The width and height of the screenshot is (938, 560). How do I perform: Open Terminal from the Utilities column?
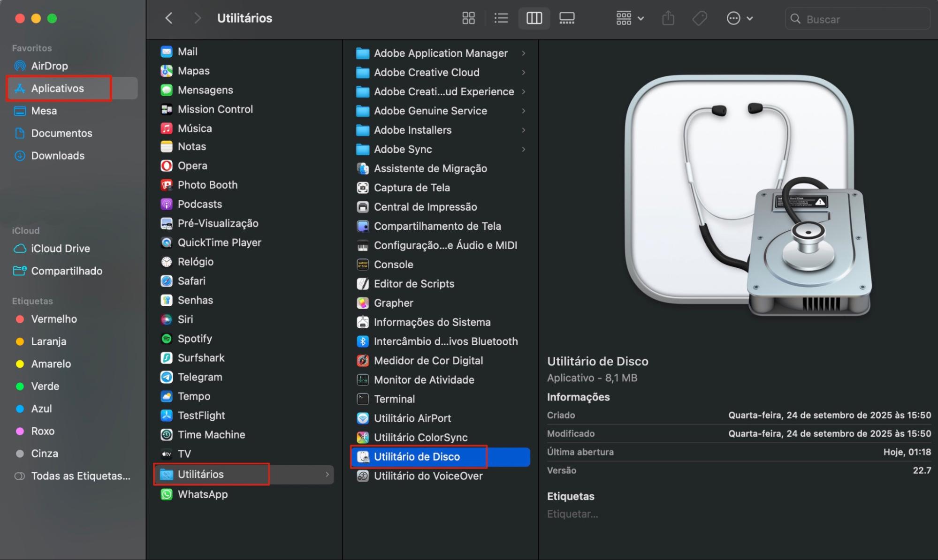click(394, 399)
